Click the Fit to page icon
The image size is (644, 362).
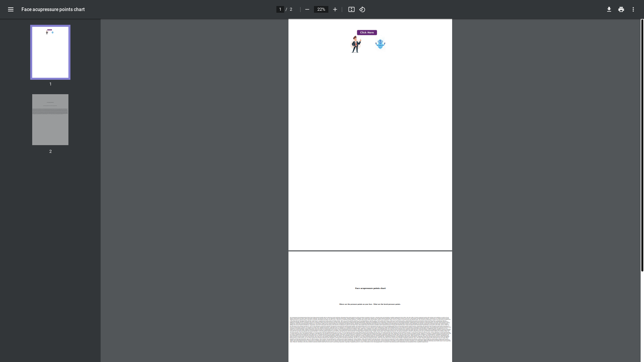tap(351, 9)
